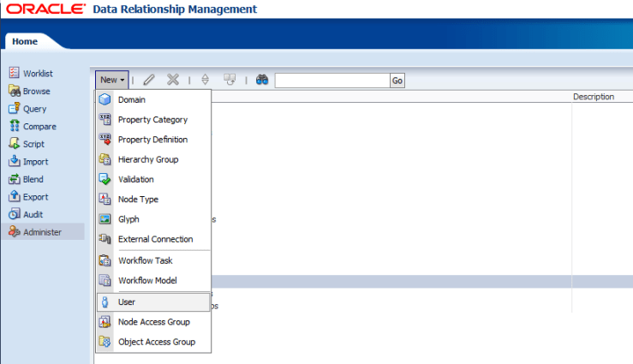Choose External Connection from the menu

(x=155, y=240)
